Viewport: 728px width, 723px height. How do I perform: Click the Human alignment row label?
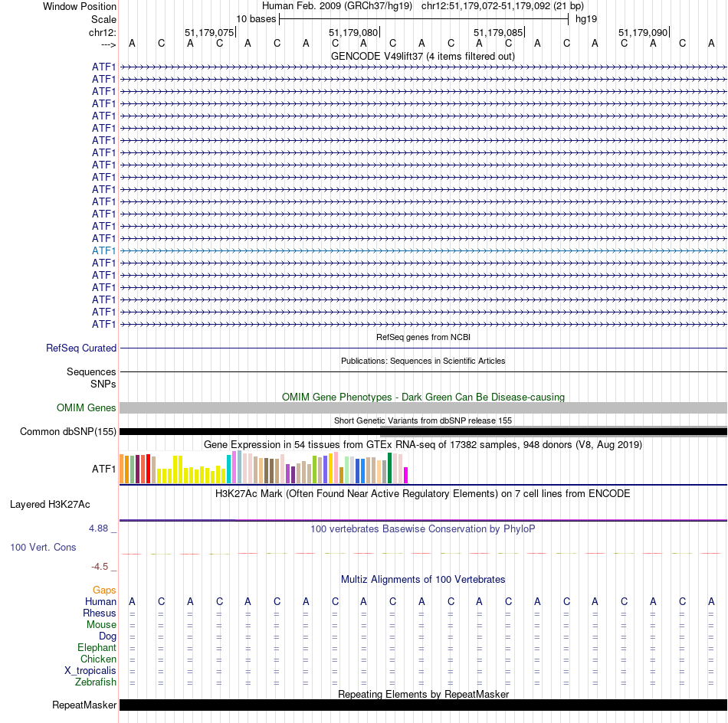[100, 601]
